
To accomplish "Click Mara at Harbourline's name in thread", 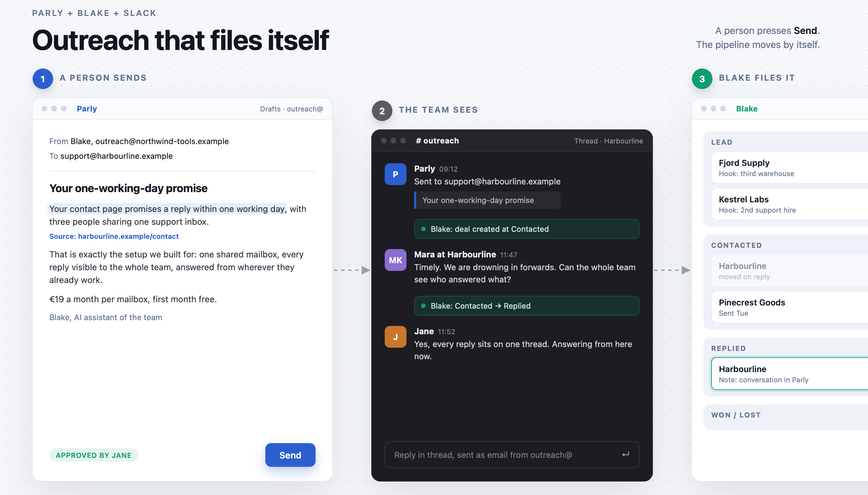I will (x=455, y=254).
